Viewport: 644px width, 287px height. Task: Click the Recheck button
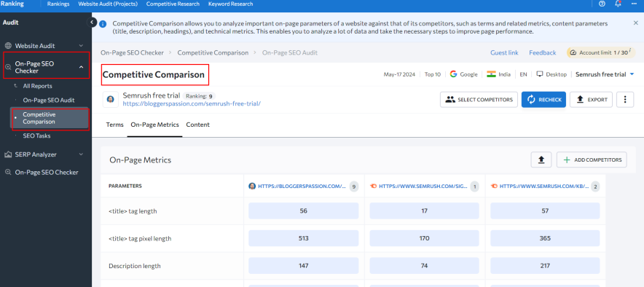coord(543,99)
